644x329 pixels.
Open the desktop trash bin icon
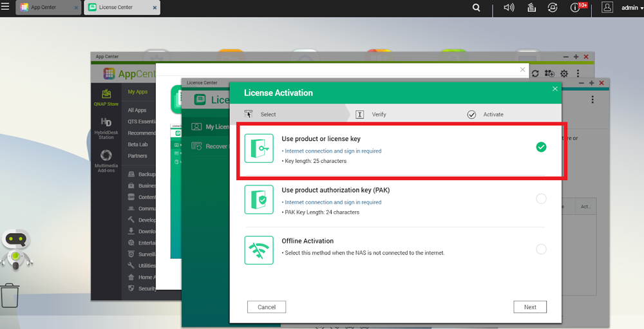(10, 296)
